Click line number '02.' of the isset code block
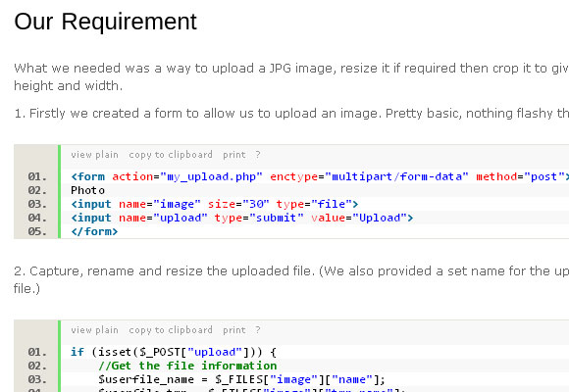 point(37,366)
